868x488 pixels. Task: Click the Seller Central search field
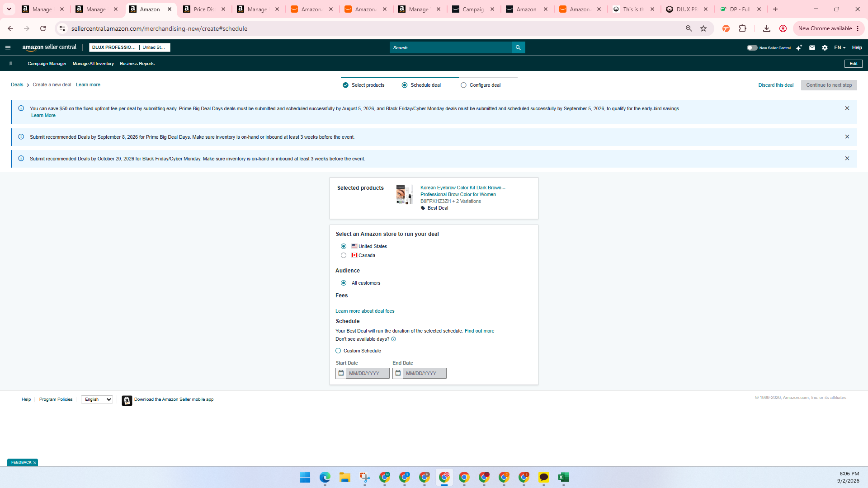[x=450, y=47]
